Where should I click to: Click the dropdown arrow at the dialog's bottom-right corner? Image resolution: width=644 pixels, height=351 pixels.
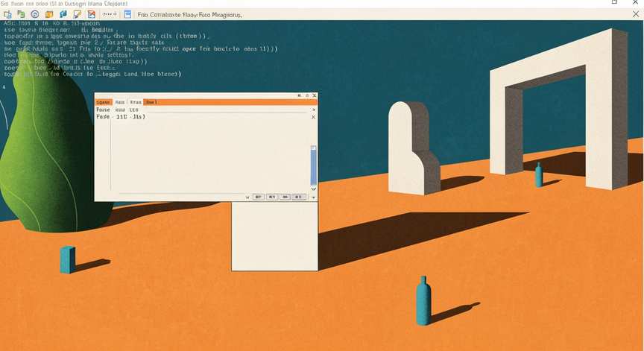click(313, 197)
